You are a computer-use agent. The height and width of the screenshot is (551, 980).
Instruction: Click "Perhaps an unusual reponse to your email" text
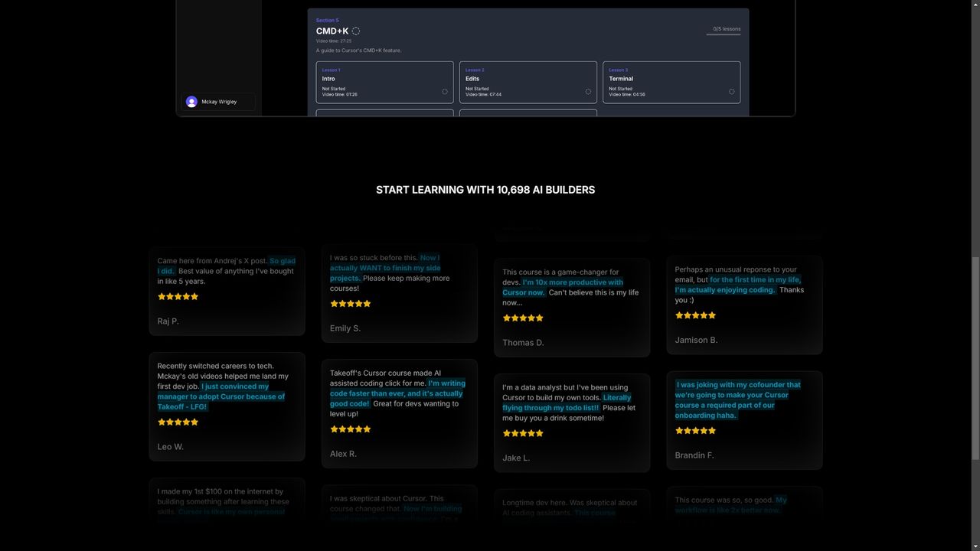point(736,269)
